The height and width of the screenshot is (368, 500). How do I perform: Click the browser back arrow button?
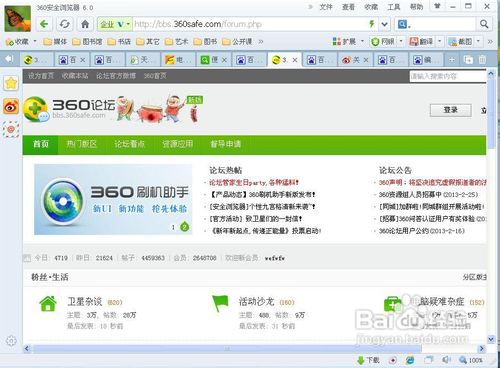point(44,24)
